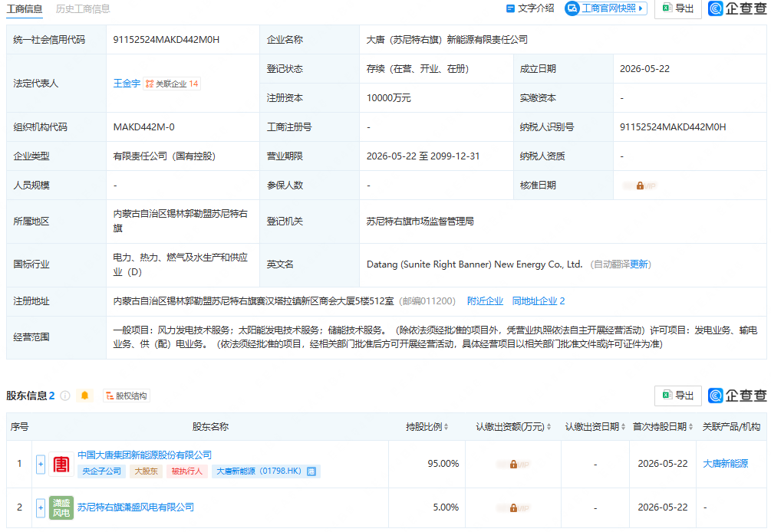This screenshot has height=532, width=771.
Task: View 关联企业 14 badge
Action: tap(172, 84)
